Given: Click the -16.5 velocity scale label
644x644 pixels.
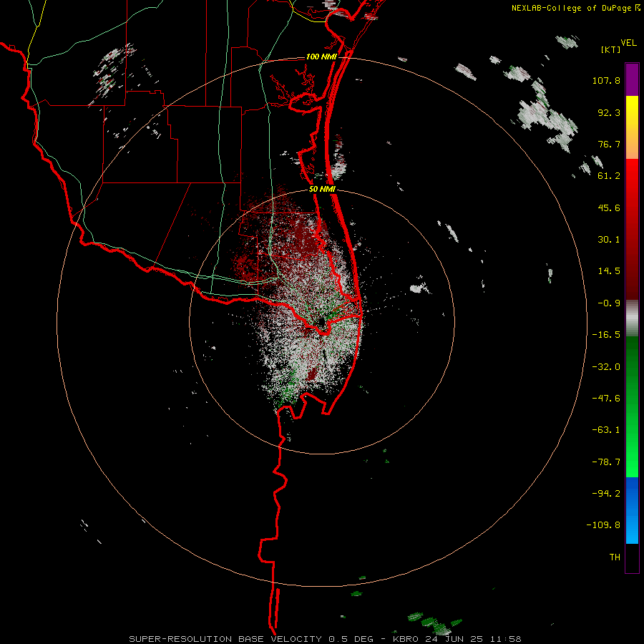Looking at the screenshot, I should [606, 335].
